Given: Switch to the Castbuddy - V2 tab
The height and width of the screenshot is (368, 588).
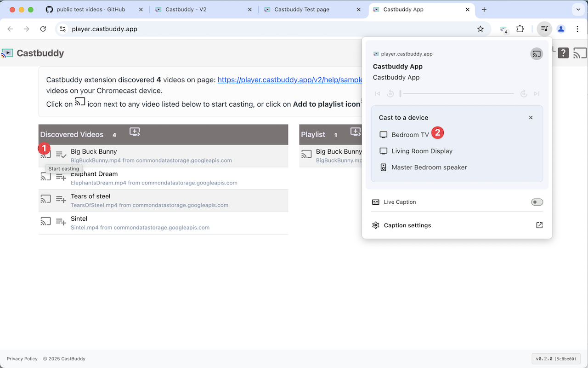Looking at the screenshot, I should (x=204, y=9).
